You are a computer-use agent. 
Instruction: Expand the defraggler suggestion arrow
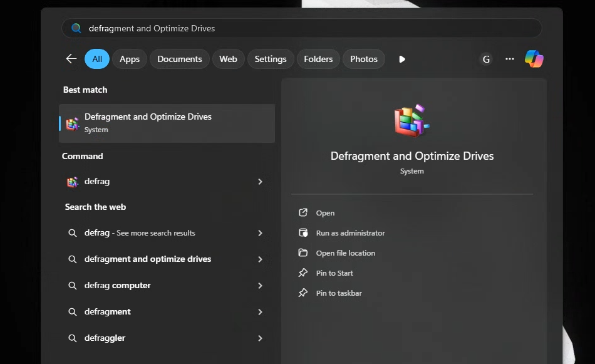(260, 338)
